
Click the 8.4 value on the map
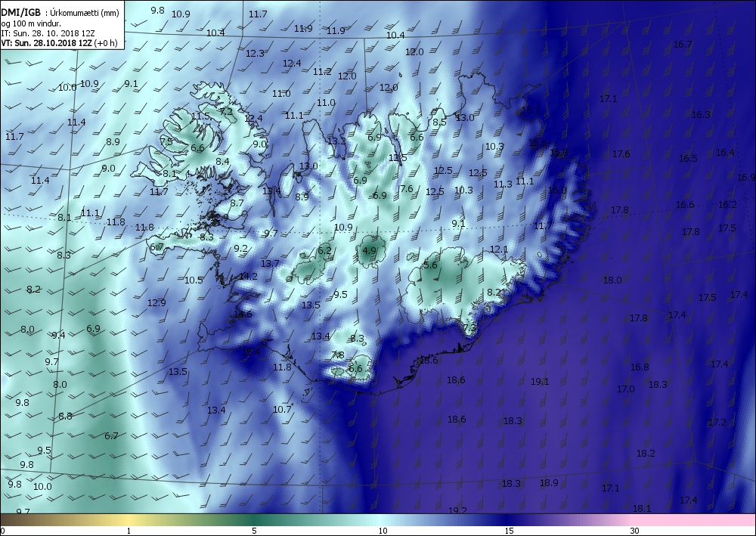click(x=222, y=162)
